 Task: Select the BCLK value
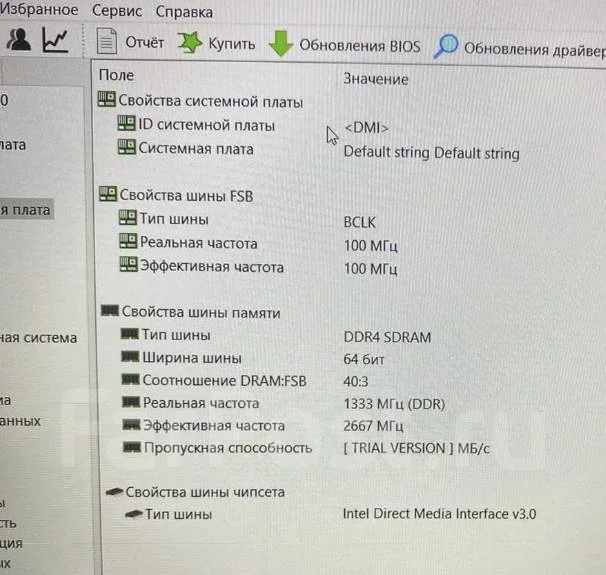pyautogui.click(x=359, y=222)
